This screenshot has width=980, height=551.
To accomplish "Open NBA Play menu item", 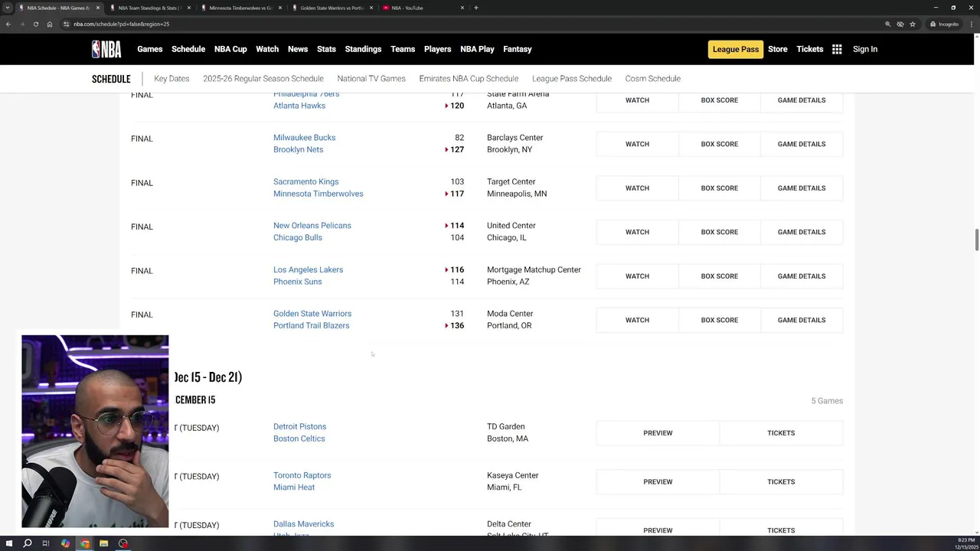I will coord(477,49).
